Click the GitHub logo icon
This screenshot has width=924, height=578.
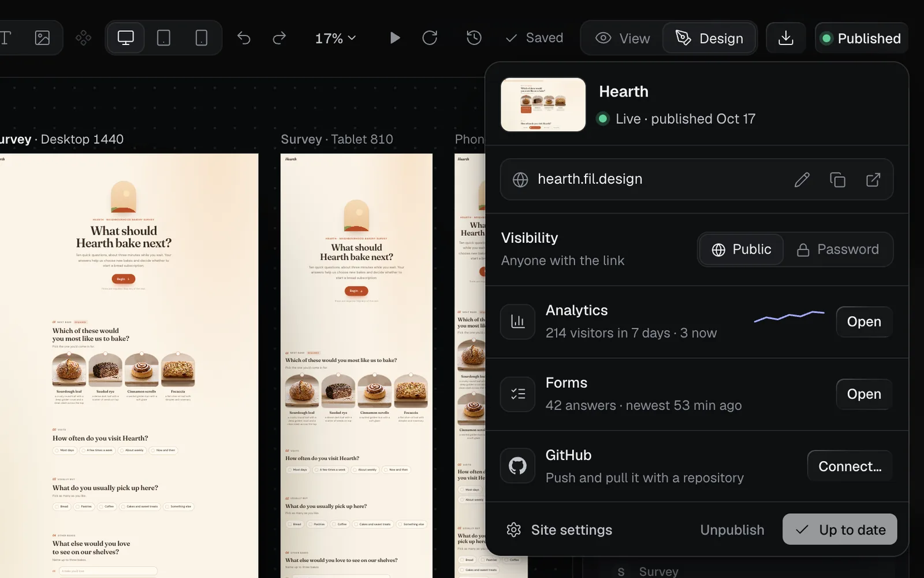pyautogui.click(x=517, y=466)
